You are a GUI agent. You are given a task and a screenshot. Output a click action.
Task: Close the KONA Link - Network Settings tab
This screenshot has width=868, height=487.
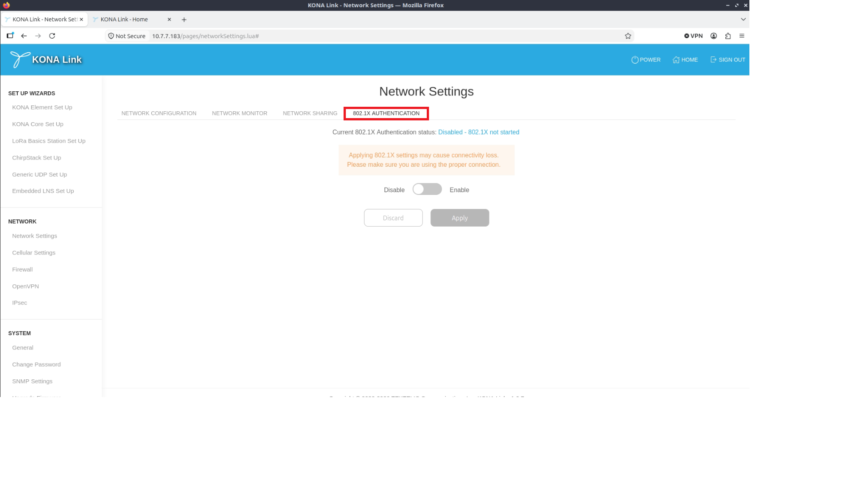tap(81, 20)
